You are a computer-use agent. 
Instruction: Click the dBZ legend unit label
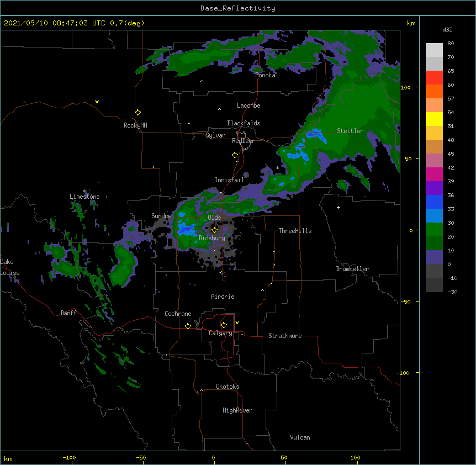coord(447,29)
